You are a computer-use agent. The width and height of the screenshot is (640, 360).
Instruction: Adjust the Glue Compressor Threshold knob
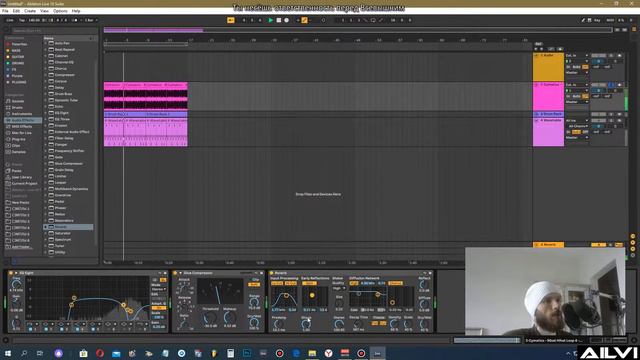coord(211,318)
